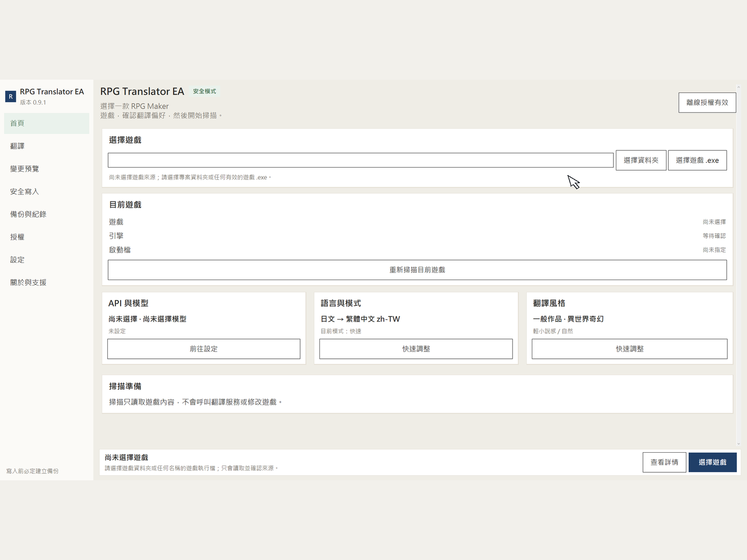Click the 目前模式：快速 label
This screenshot has height=560, width=747.
coord(341,331)
